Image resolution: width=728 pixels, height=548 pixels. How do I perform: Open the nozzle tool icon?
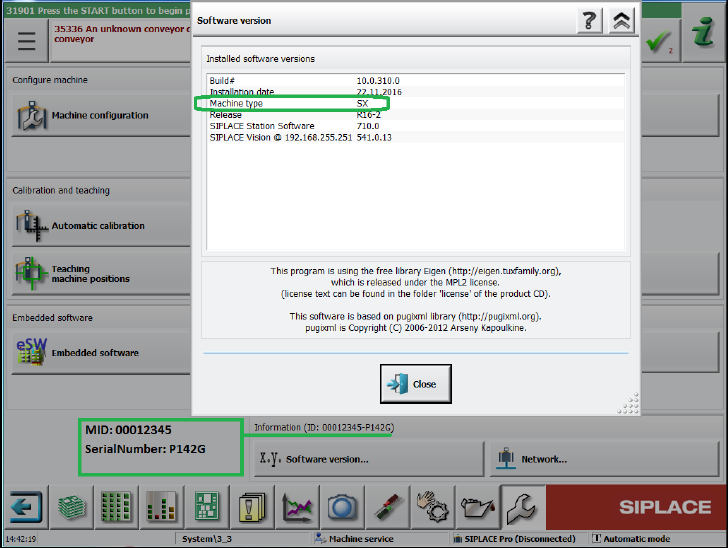click(388, 507)
